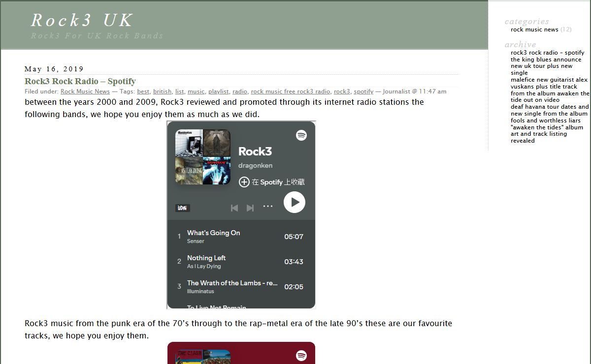
Task: Click the 'british' tag link
Action: 163,91
